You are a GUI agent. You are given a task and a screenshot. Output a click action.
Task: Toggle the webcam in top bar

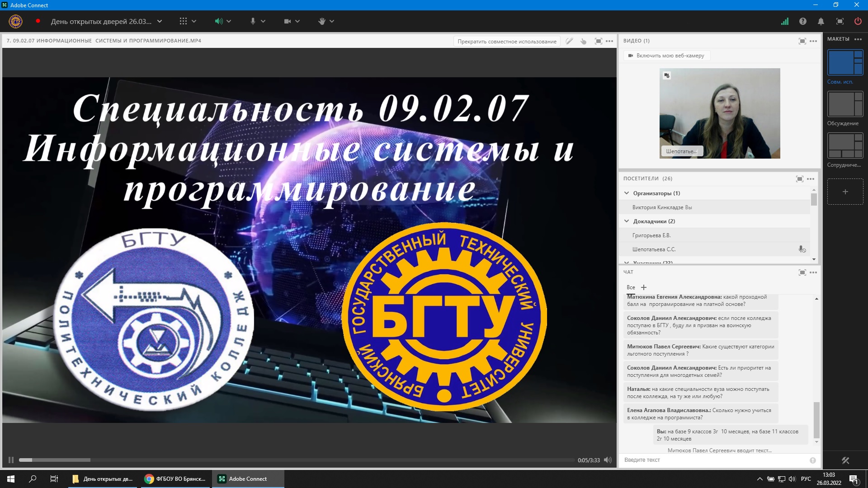click(x=287, y=21)
